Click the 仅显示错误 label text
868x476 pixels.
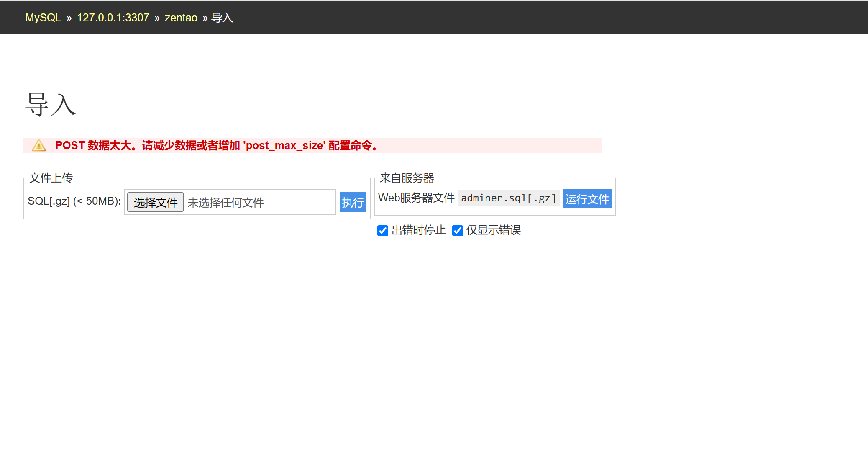(493, 230)
